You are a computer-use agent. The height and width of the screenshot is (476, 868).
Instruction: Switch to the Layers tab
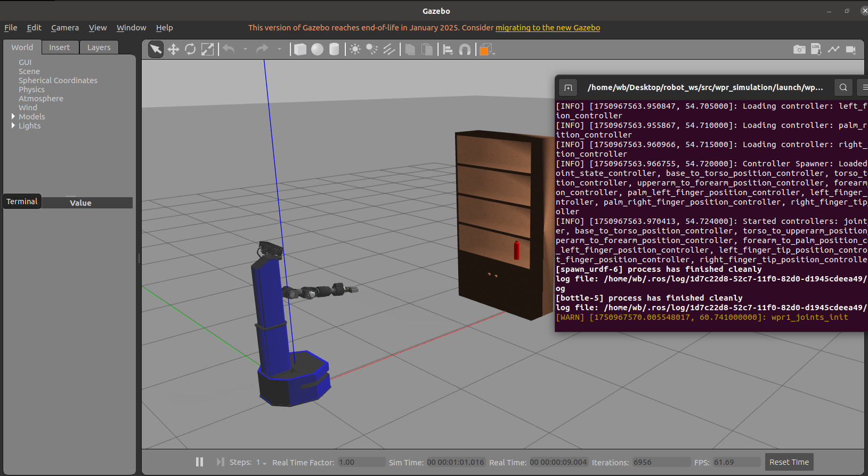[99, 47]
